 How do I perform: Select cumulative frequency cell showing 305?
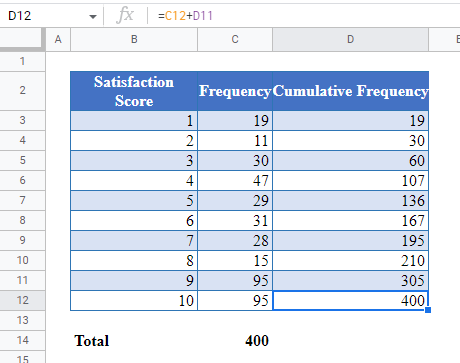[x=350, y=280]
